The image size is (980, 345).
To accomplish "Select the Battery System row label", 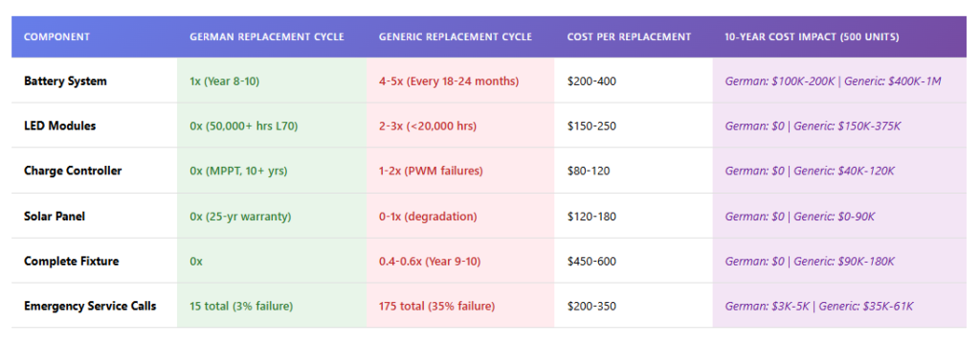I will tap(65, 80).
